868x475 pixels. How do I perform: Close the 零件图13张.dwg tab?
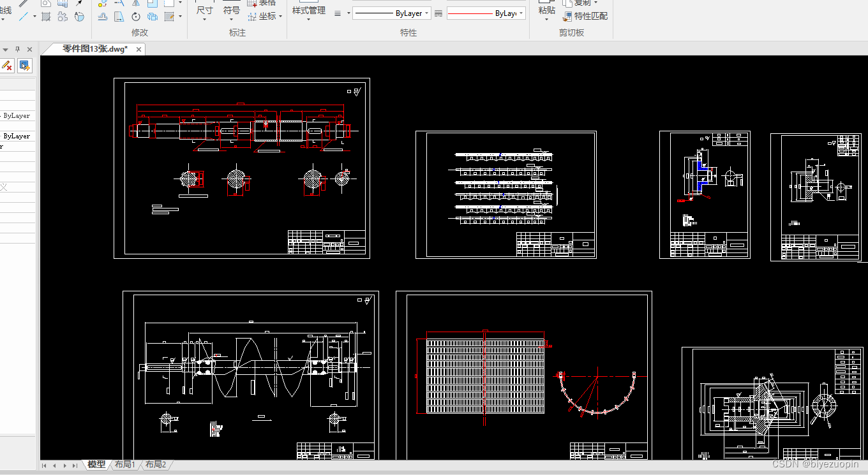click(138, 49)
